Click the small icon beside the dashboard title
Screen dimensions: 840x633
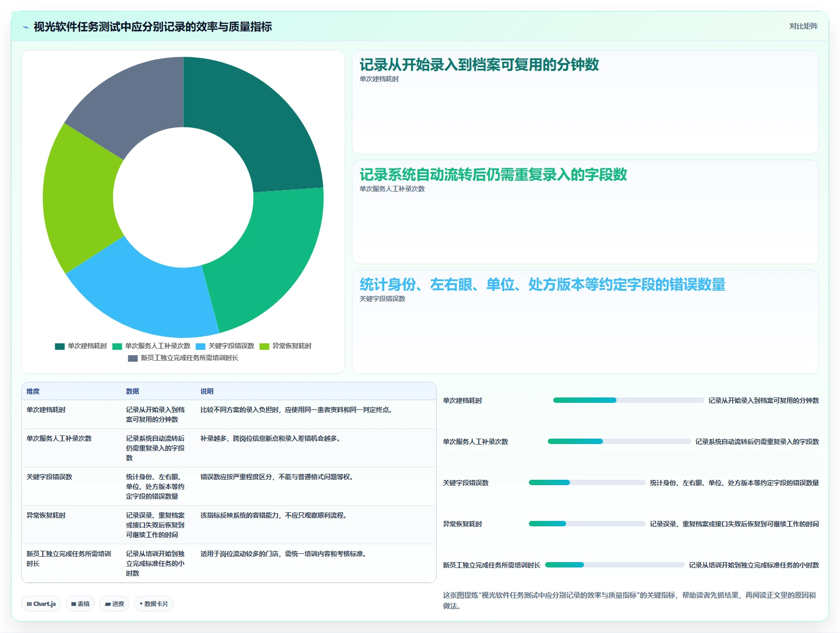pyautogui.click(x=25, y=27)
